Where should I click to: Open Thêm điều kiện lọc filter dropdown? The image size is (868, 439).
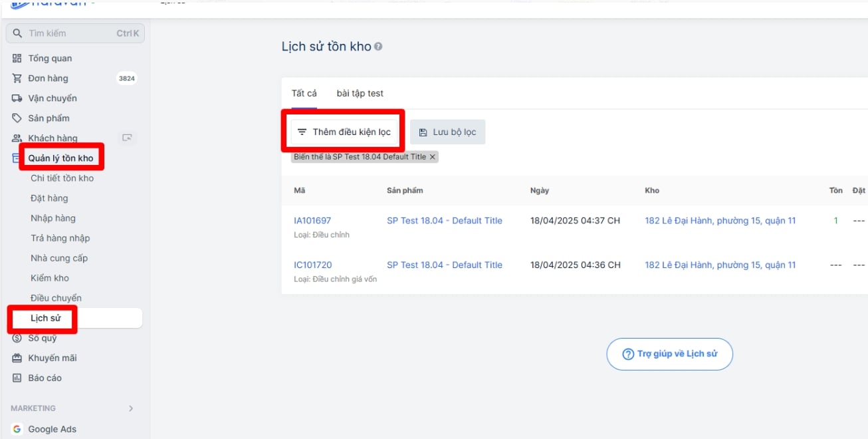(344, 132)
